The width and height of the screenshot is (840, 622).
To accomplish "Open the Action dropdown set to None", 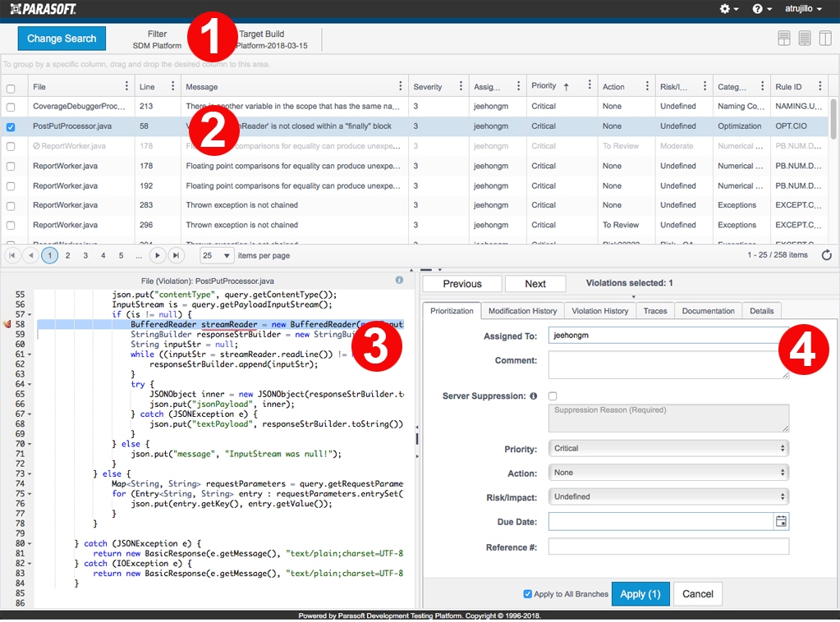I will tap(668, 472).
